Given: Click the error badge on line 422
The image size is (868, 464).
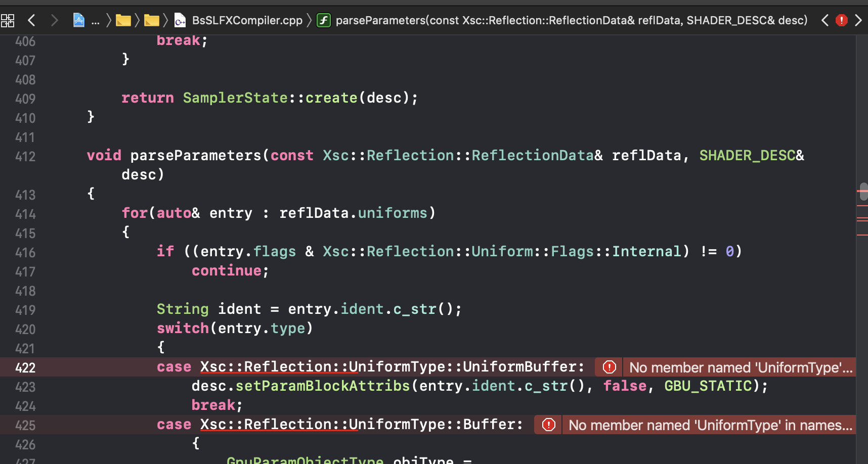Looking at the screenshot, I should tap(609, 367).
